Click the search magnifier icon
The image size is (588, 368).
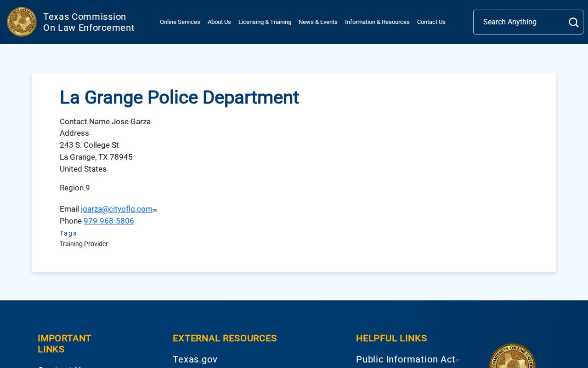coord(573,22)
